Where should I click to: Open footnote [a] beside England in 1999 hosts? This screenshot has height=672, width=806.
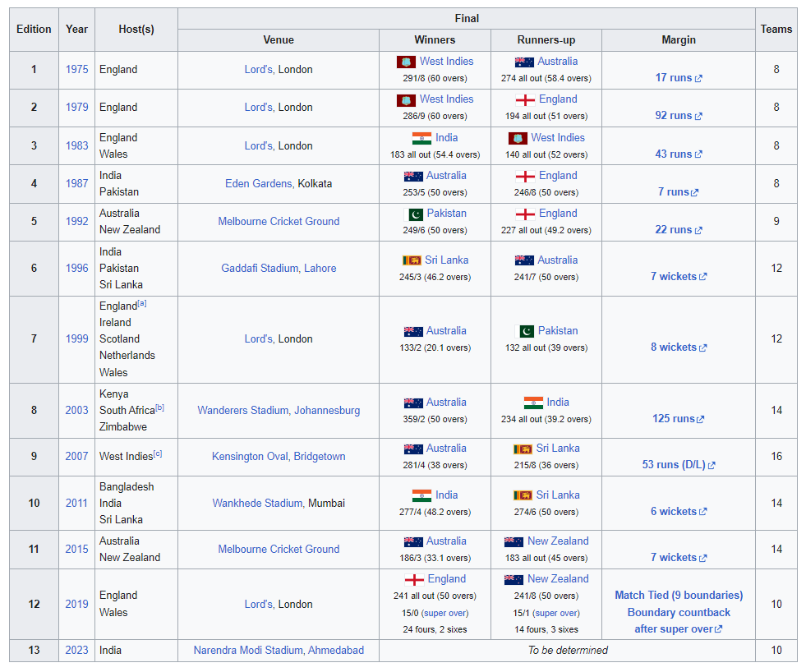pyautogui.click(x=142, y=303)
